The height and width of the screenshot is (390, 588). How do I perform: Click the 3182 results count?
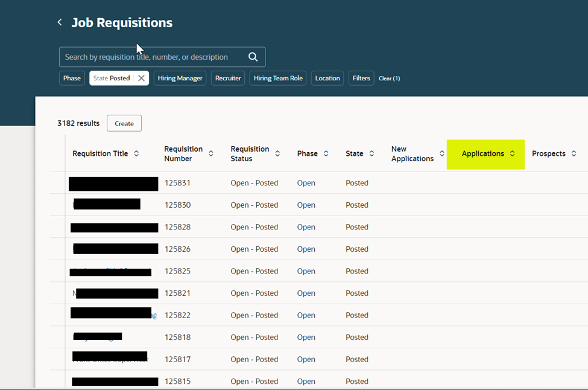point(78,123)
